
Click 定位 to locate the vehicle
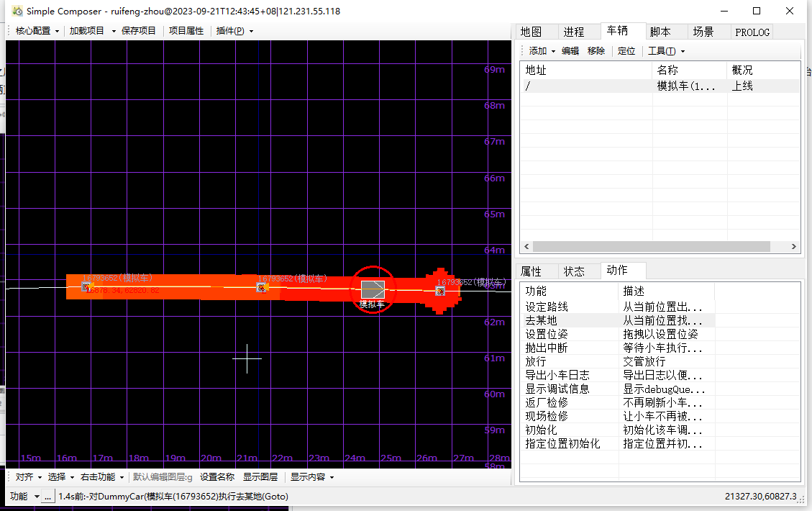(x=626, y=51)
